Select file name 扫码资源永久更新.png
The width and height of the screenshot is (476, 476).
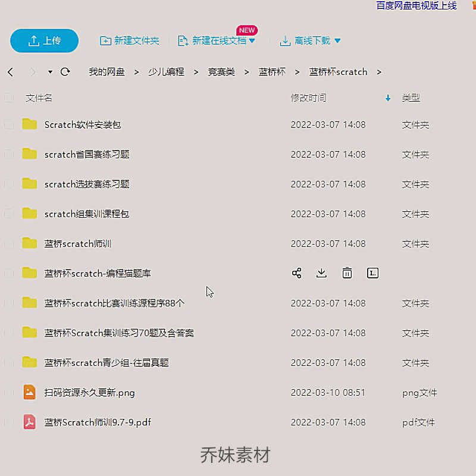pos(90,393)
